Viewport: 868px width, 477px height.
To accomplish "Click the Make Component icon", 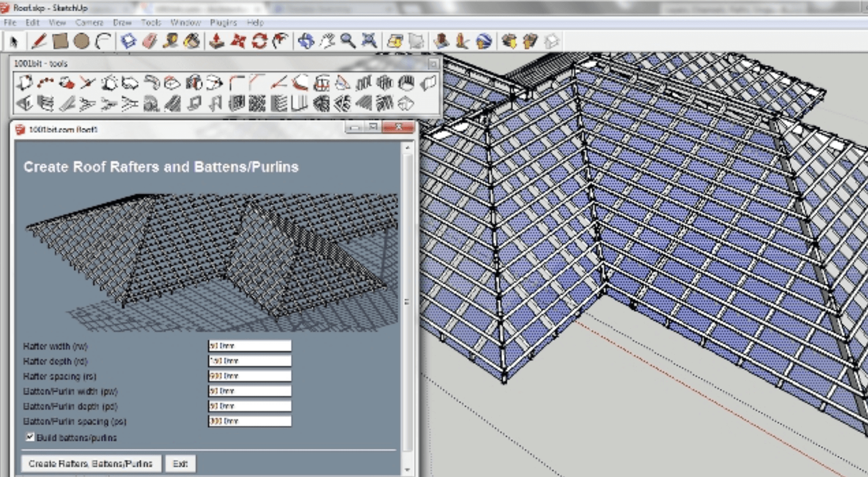I will 128,41.
